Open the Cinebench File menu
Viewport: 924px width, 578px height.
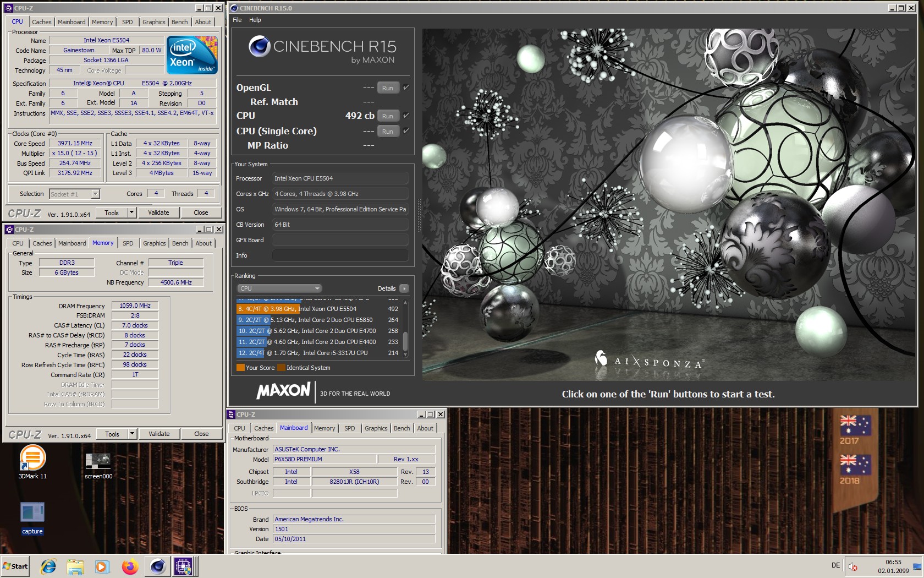coord(237,20)
